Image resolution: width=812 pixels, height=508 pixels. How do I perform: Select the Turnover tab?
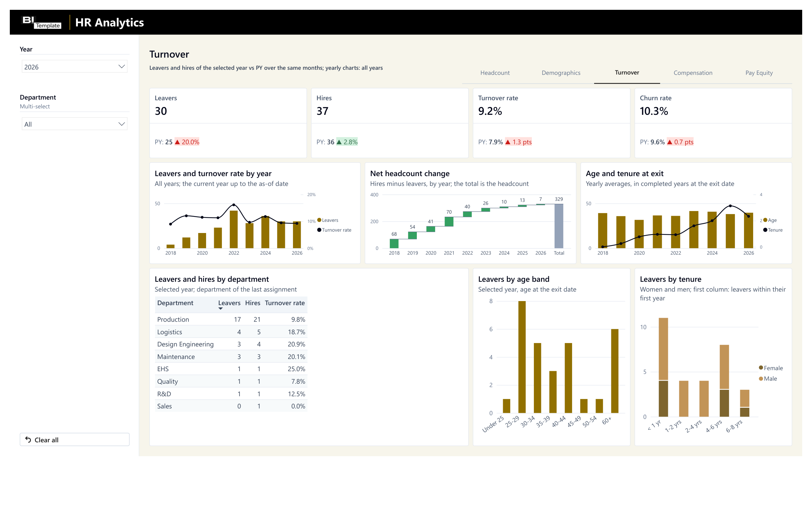pos(627,72)
